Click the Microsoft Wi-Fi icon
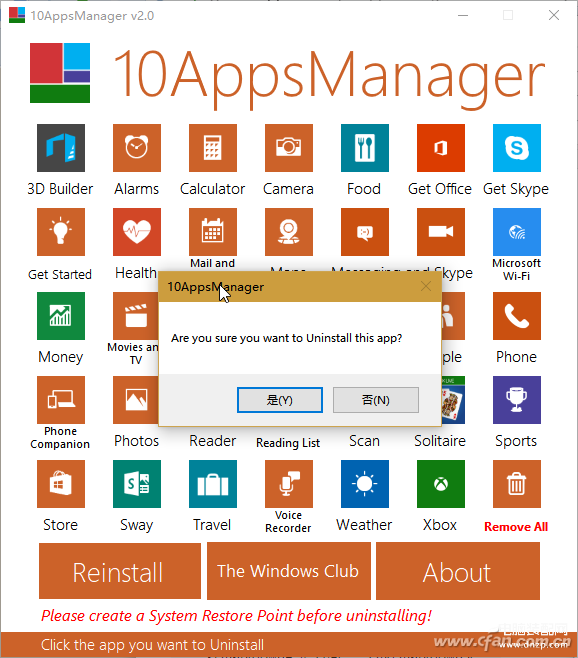The width and height of the screenshot is (578, 658). (517, 232)
